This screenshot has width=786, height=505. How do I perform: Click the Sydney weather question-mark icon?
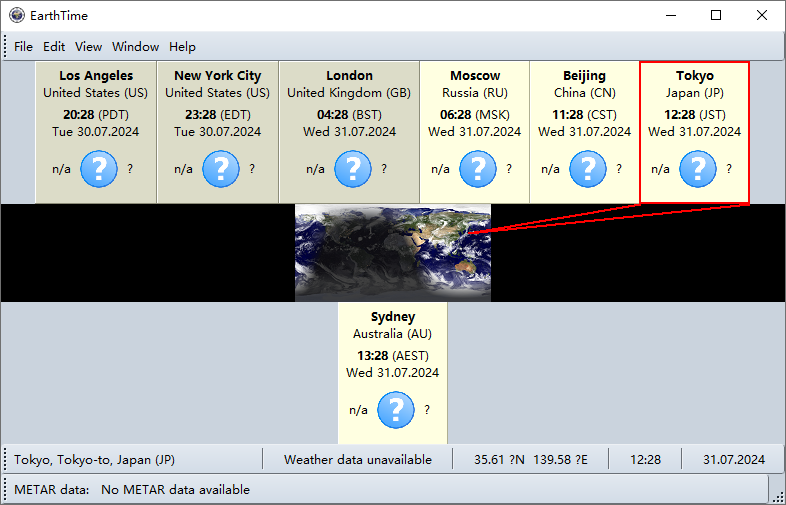(396, 410)
